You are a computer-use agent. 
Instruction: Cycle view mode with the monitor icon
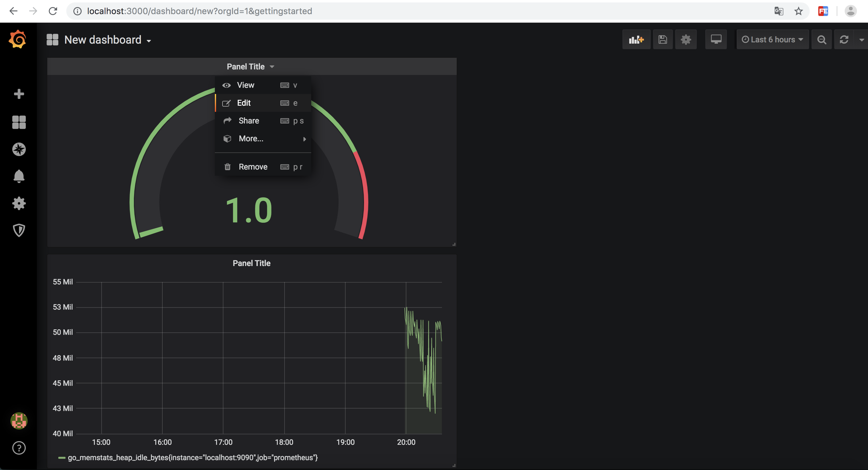point(716,40)
